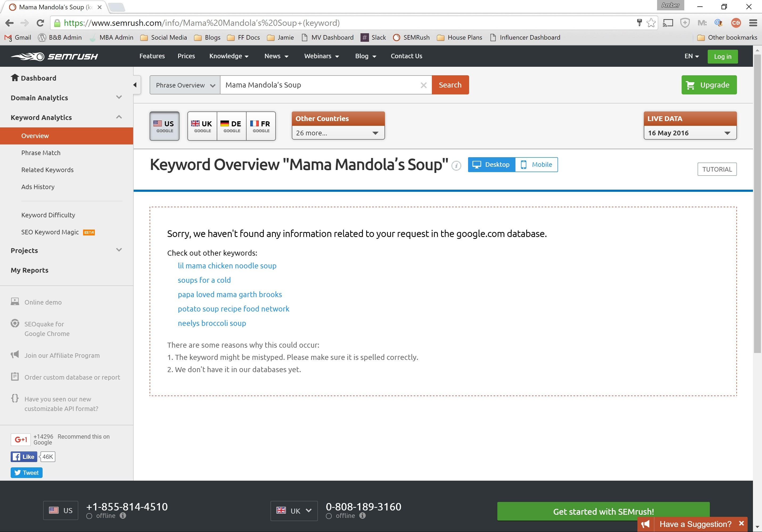Viewport: 762px width, 532px height.
Task: Click the Twitter Tweet button
Action: 27,473
